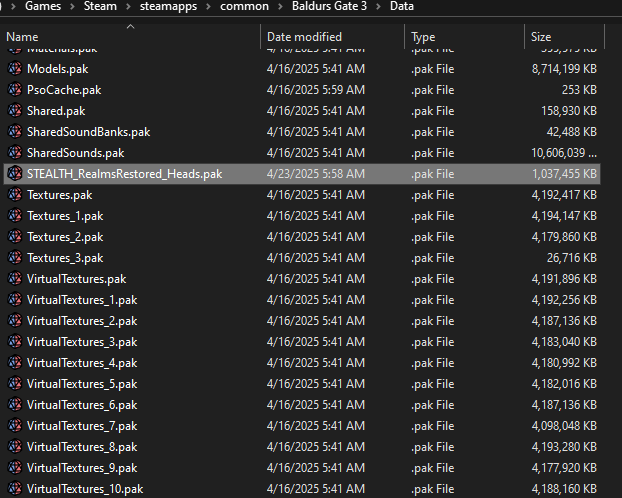Click the 26,716 KB size value
Viewport: 622px width, 498px height.
click(x=572, y=258)
